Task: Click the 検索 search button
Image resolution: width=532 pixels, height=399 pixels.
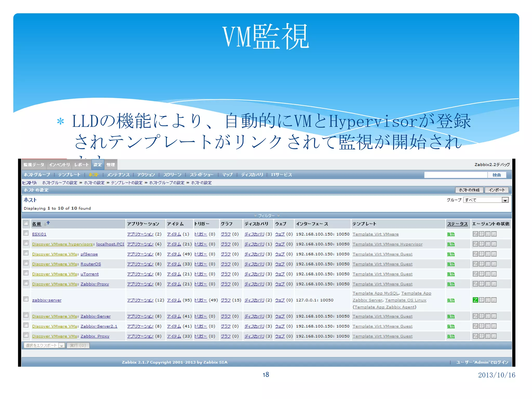Action: point(497,175)
